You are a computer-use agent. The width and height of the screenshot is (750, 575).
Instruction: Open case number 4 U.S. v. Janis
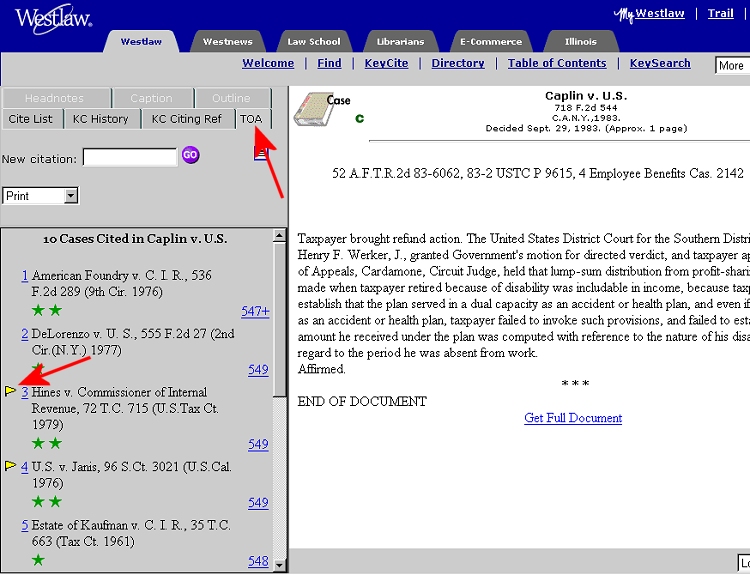point(25,467)
